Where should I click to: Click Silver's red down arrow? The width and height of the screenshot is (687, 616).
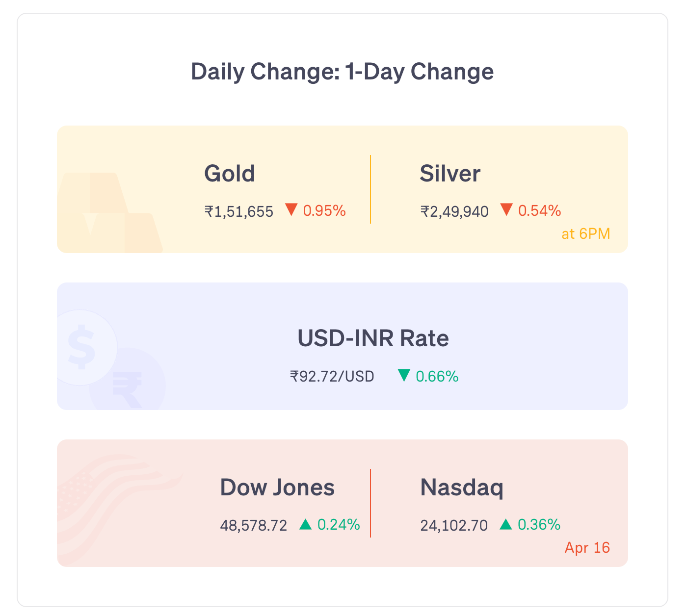(x=506, y=210)
